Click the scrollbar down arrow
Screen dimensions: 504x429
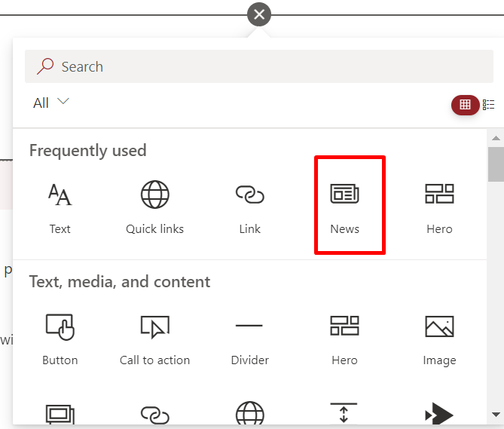point(496,414)
